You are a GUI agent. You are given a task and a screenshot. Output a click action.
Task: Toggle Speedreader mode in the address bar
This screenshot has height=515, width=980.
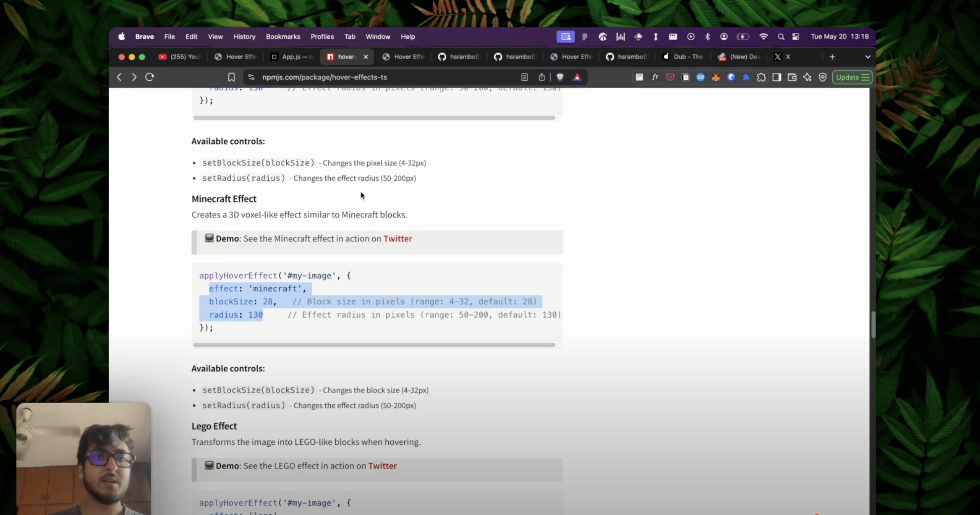coord(524,77)
